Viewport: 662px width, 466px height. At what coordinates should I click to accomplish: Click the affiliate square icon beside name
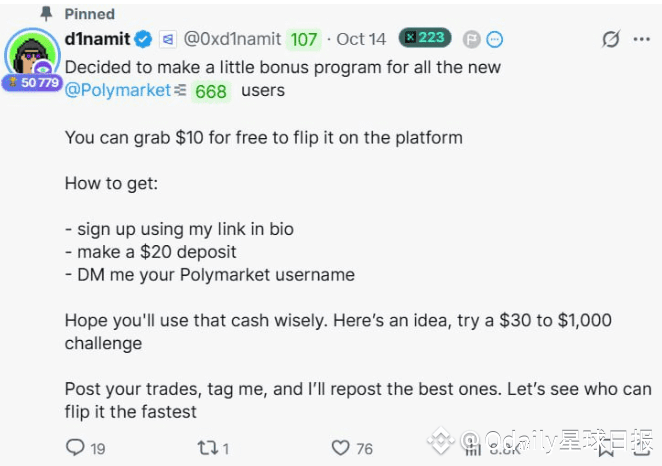[x=168, y=40]
